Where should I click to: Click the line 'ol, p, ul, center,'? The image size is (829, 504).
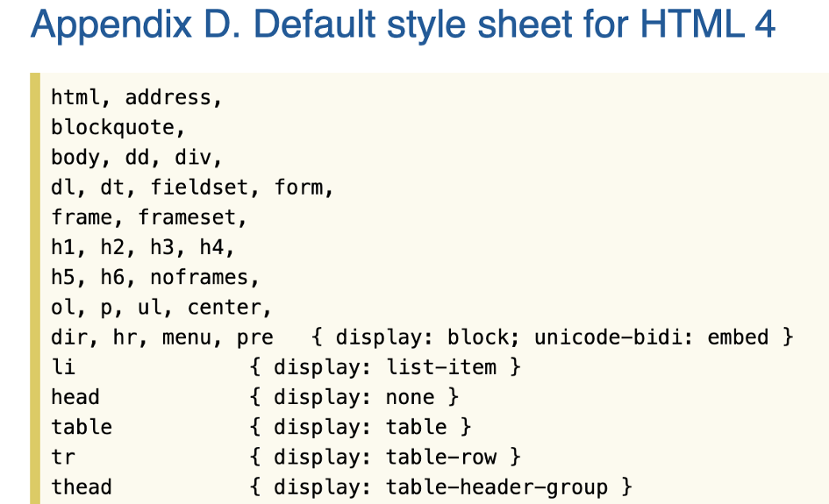tap(161, 308)
